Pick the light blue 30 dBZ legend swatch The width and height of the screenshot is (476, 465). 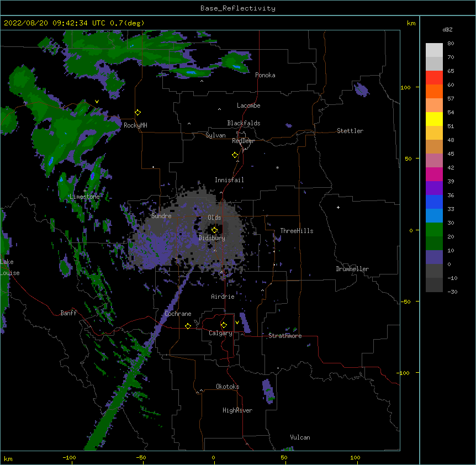point(434,215)
